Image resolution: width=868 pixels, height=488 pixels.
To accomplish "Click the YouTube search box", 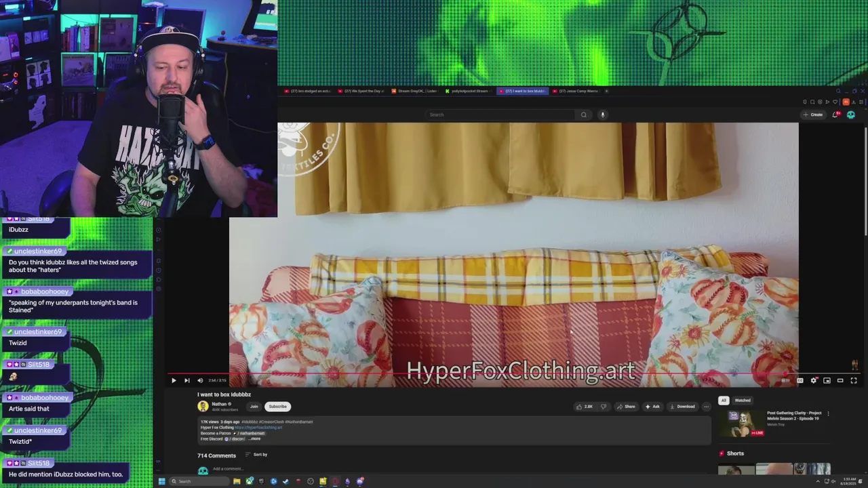I will [502, 115].
